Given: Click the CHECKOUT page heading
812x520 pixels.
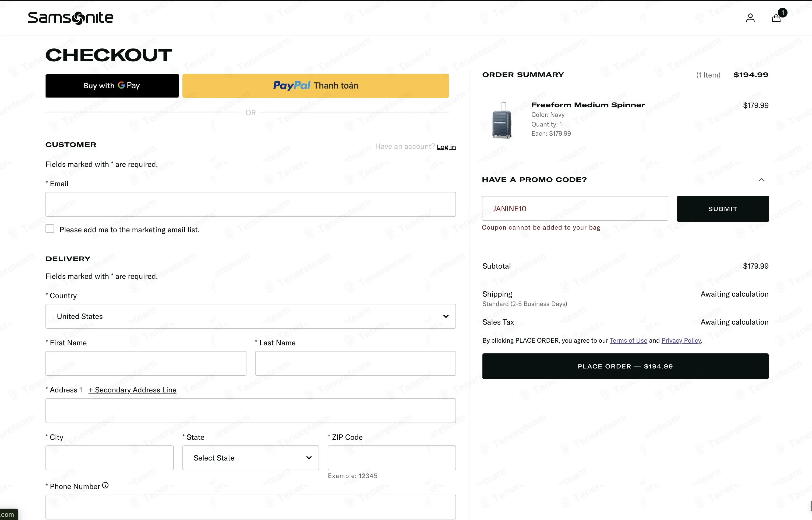Looking at the screenshot, I should [109, 55].
